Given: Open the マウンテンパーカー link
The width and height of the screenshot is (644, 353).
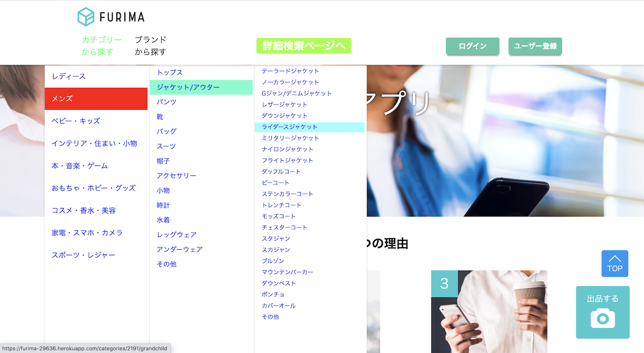Looking at the screenshot, I should tap(287, 272).
